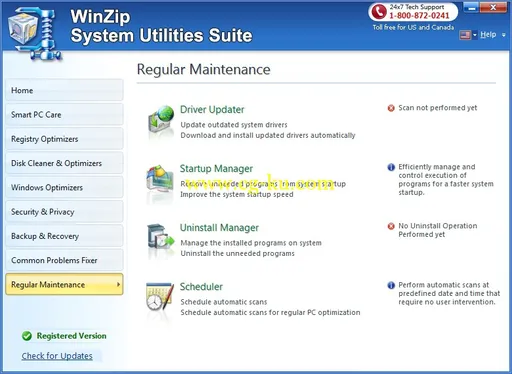Click the blue info icon beside Perform automatic scans
The width and height of the screenshot is (512, 374).
tap(391, 285)
